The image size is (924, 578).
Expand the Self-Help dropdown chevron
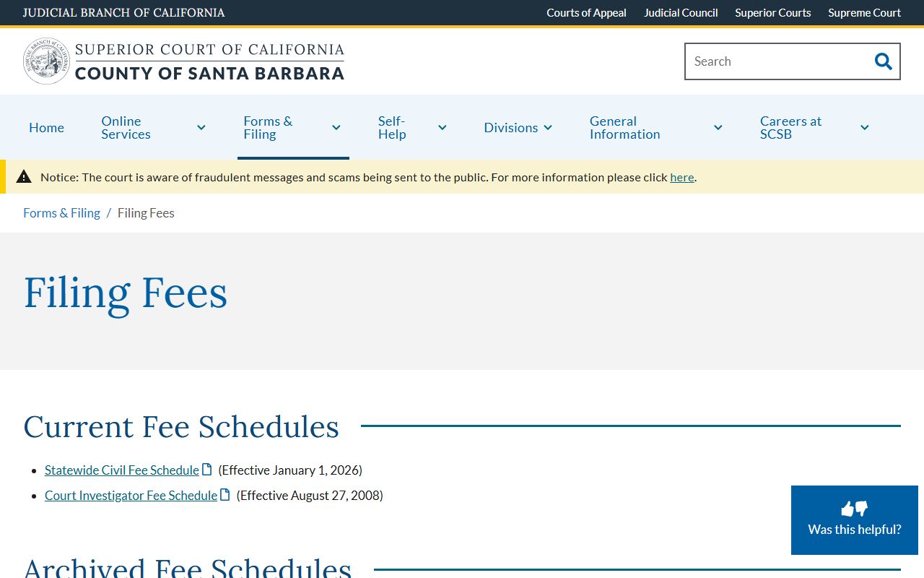pyautogui.click(x=443, y=128)
